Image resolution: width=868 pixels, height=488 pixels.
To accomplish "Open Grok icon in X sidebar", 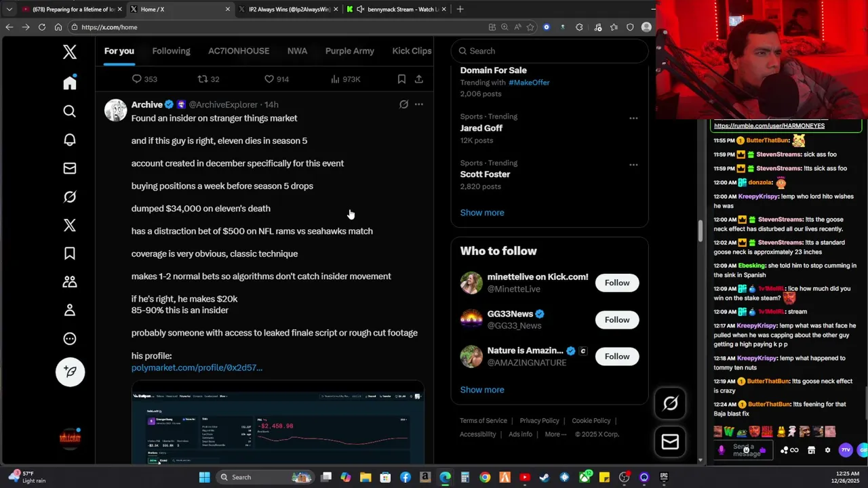I will tap(70, 197).
